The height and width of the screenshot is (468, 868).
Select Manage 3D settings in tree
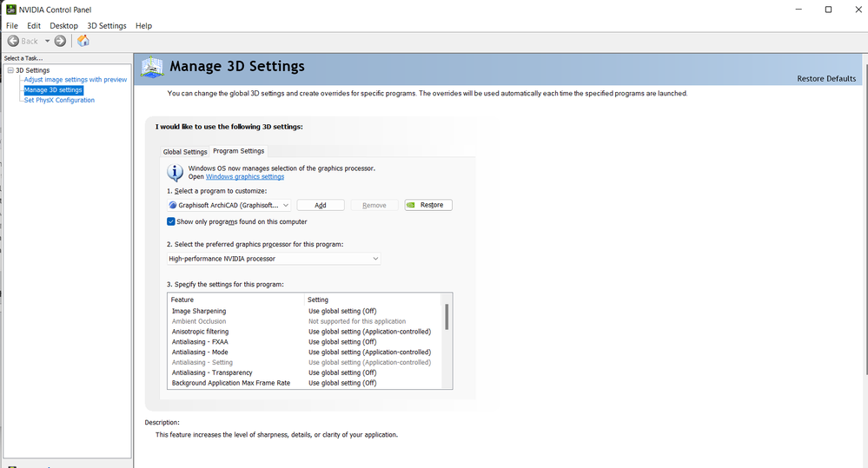53,89
